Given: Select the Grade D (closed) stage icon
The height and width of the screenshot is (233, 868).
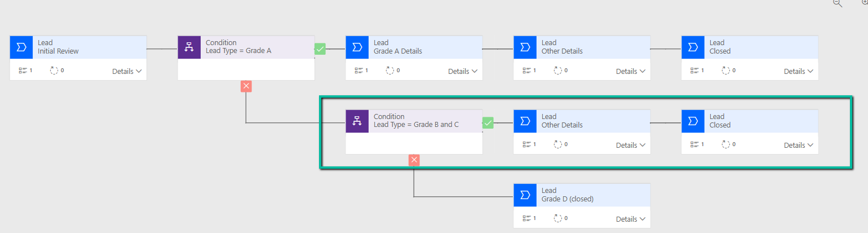Looking at the screenshot, I should click(x=525, y=195).
